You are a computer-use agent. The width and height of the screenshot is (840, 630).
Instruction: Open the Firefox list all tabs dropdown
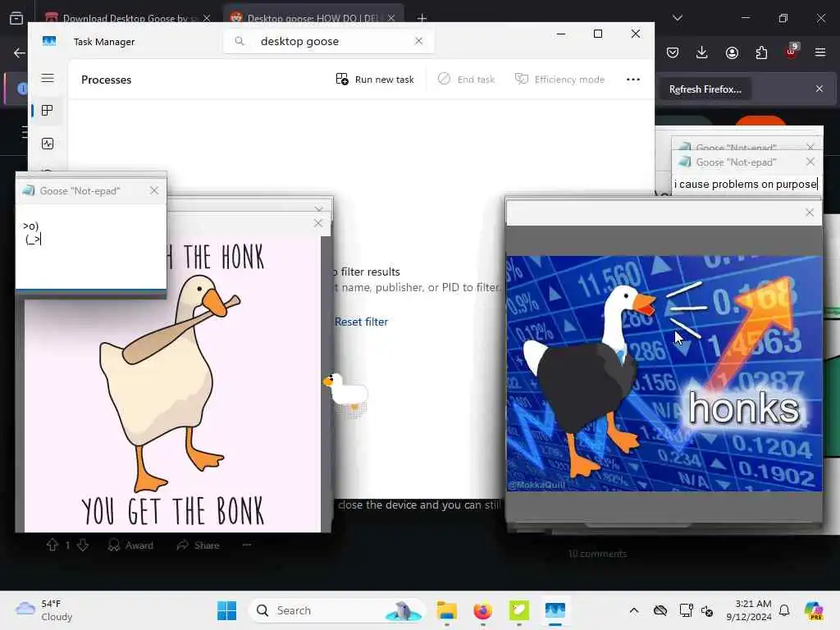click(677, 18)
